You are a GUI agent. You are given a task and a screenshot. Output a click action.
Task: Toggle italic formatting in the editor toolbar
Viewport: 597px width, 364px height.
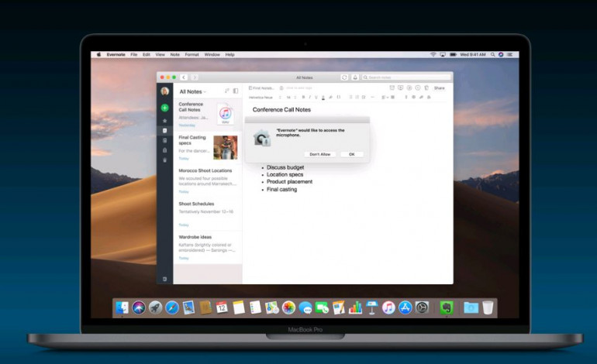pyautogui.click(x=310, y=98)
